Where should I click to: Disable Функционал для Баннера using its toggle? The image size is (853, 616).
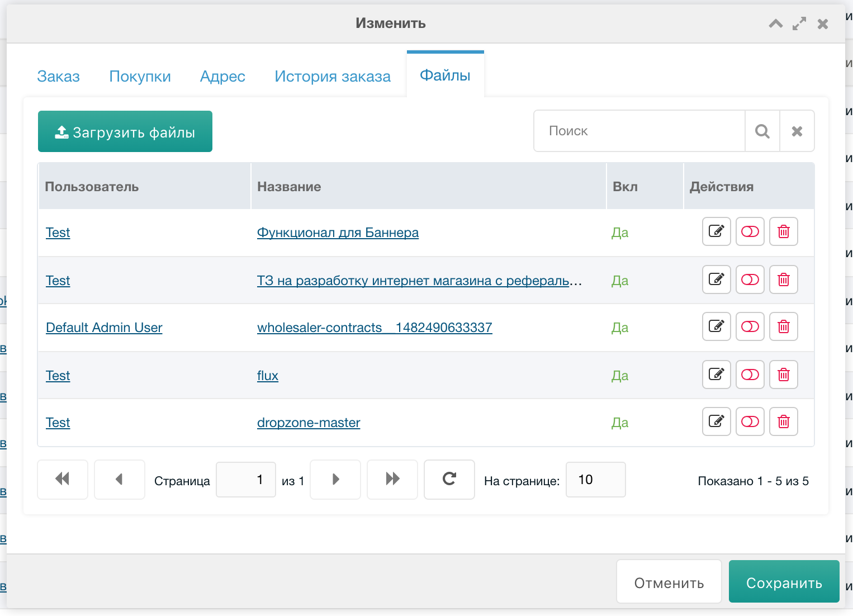[x=750, y=231]
